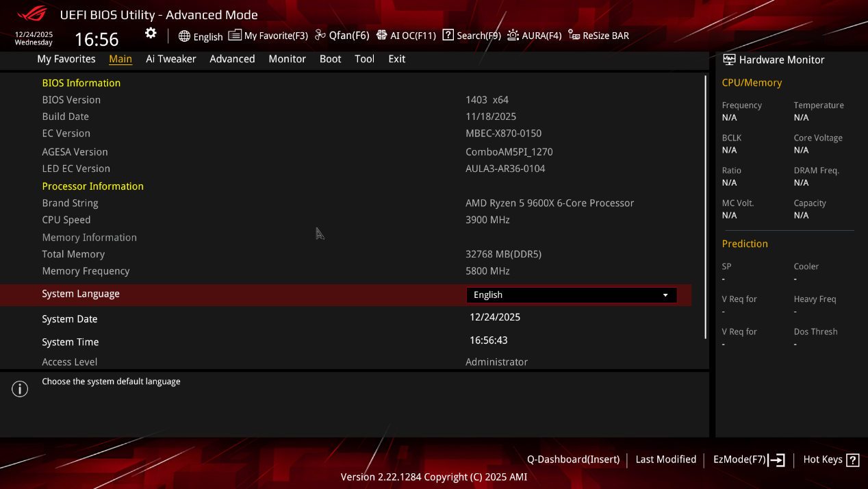Switch to the Boot tab
The width and height of the screenshot is (868, 489).
pos(330,59)
